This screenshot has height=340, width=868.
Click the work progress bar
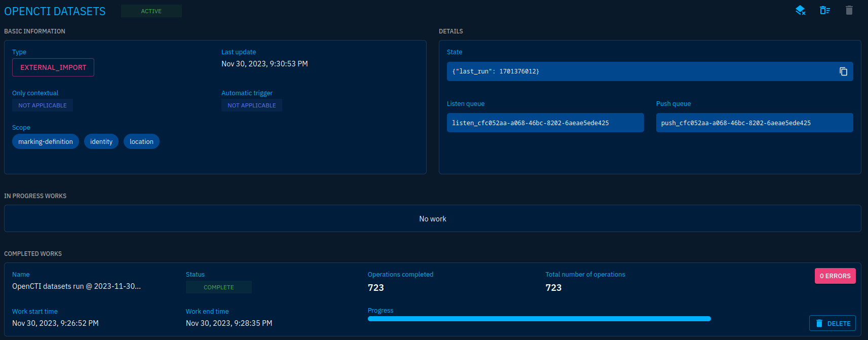point(539,319)
